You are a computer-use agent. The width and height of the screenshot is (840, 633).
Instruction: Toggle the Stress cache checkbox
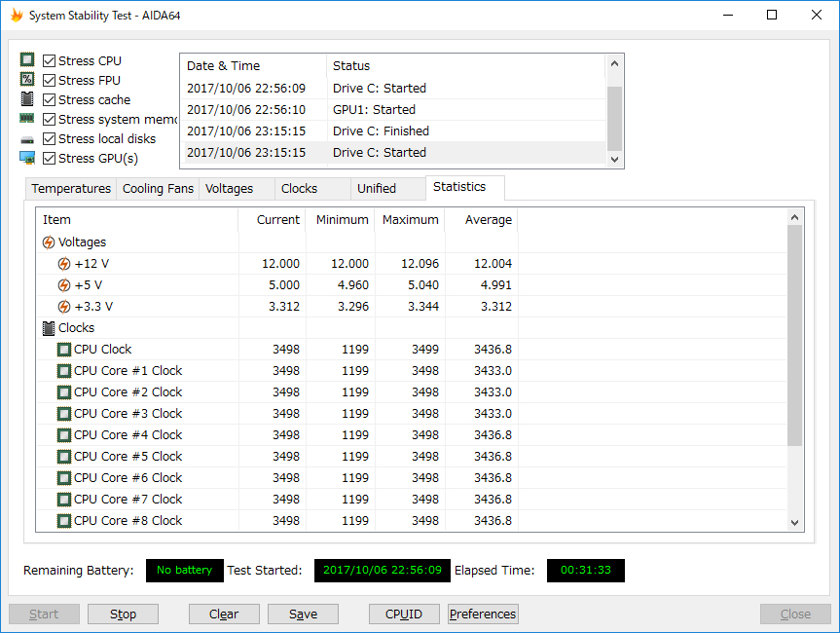(49, 99)
